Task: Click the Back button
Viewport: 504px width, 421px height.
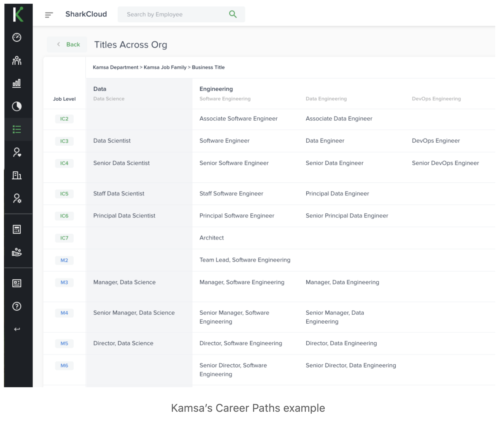Action: [x=68, y=45]
